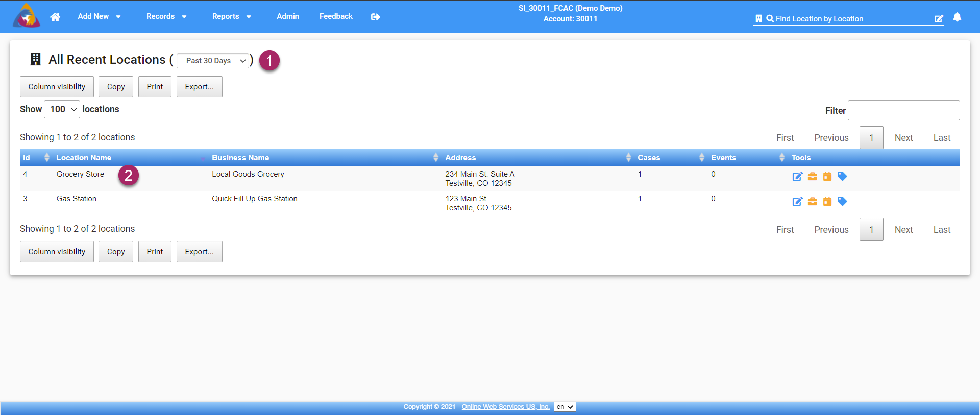Select page 1 in top pagination
The image size is (980, 415).
point(871,138)
